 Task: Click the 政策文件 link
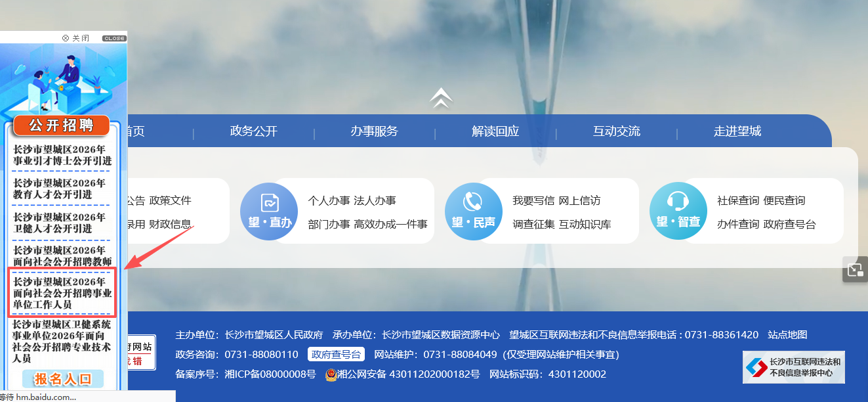171,200
